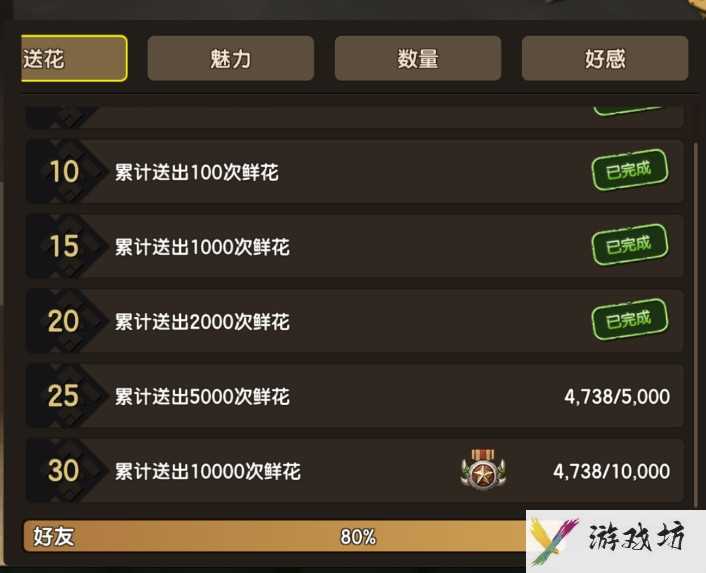The image size is (706, 573).
Task: Click the level 15 badge icon
Action: (64, 246)
